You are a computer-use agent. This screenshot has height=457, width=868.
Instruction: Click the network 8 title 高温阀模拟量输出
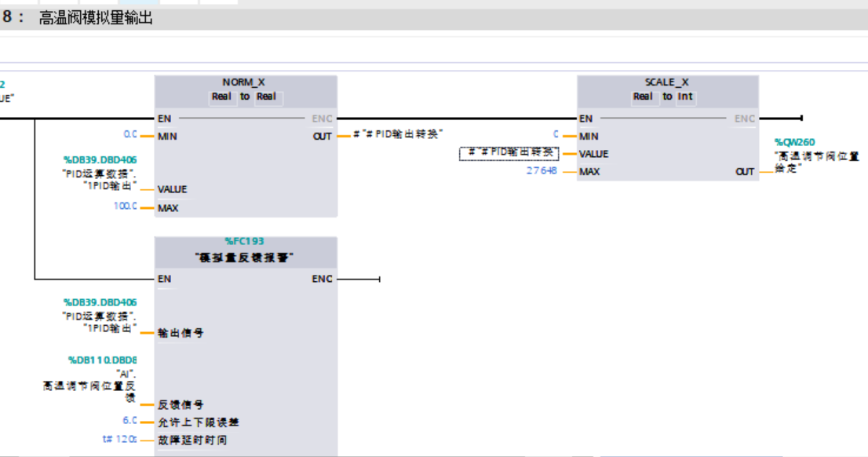[96, 18]
